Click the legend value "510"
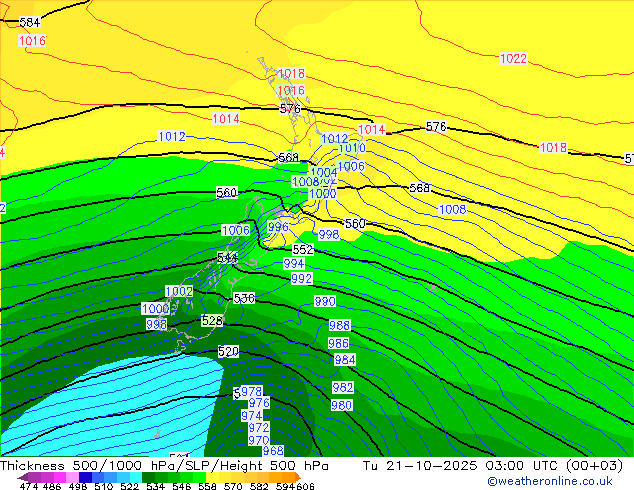634x490 pixels. pyautogui.click(x=104, y=486)
